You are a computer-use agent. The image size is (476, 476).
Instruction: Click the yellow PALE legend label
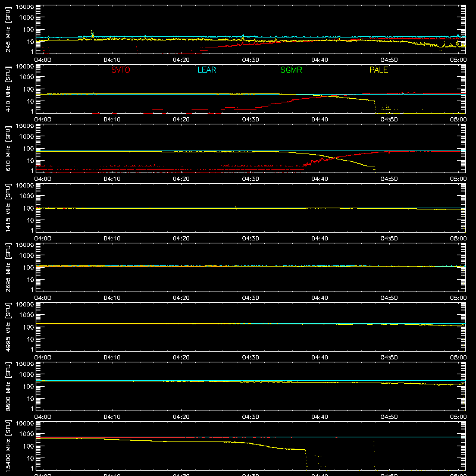(378, 70)
